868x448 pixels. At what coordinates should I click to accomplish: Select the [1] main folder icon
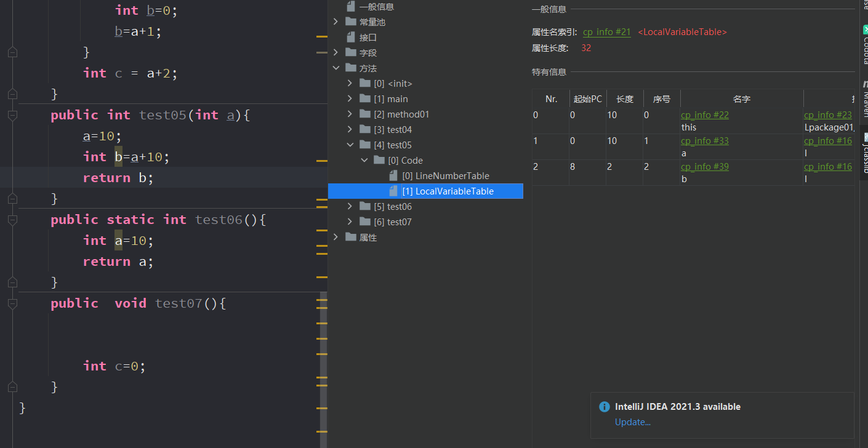(x=365, y=98)
